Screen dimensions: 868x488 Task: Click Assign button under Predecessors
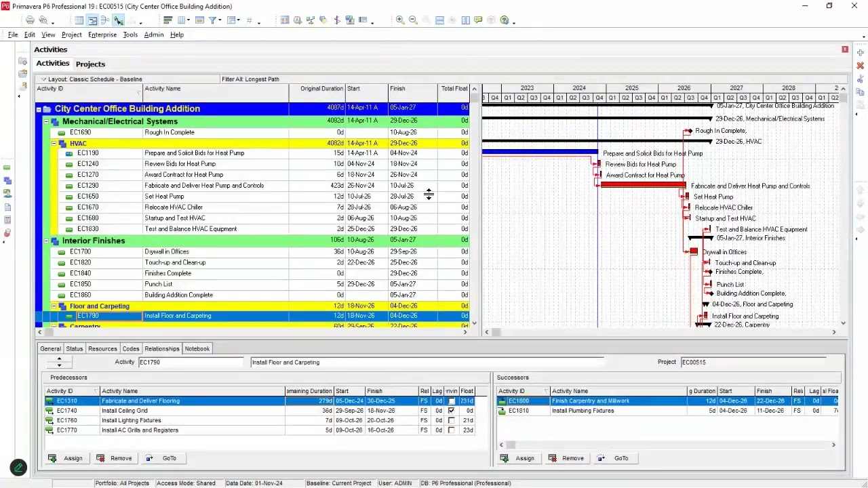(x=66, y=458)
